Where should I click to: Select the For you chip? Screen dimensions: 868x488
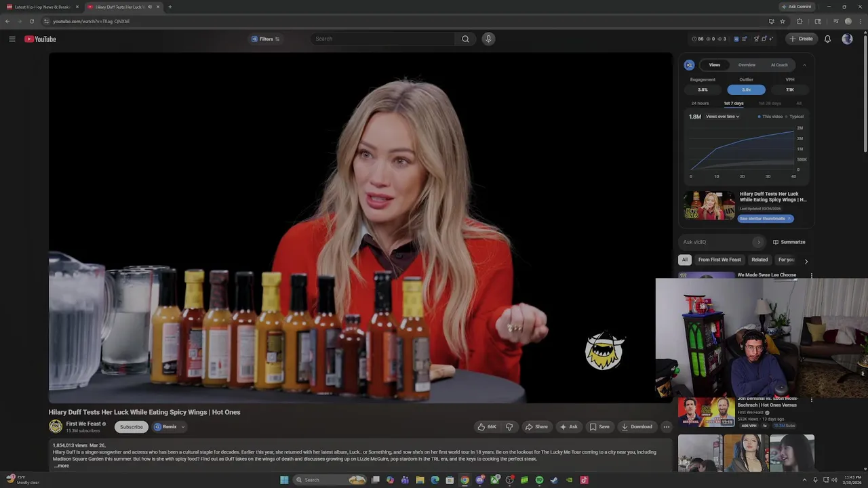[x=787, y=260]
